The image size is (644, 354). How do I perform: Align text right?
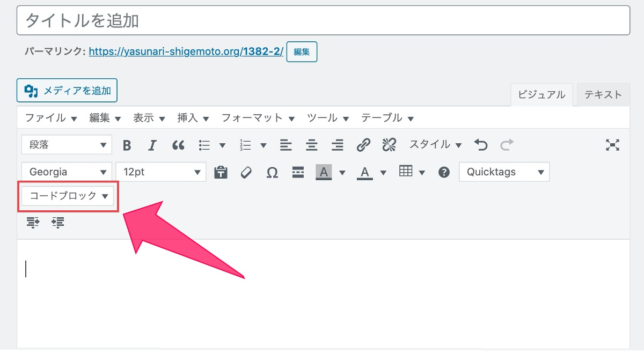(x=338, y=145)
